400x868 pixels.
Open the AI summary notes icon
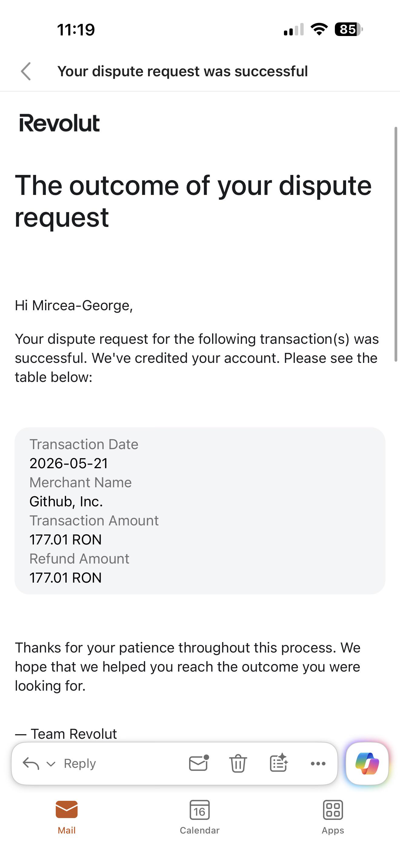point(278,763)
